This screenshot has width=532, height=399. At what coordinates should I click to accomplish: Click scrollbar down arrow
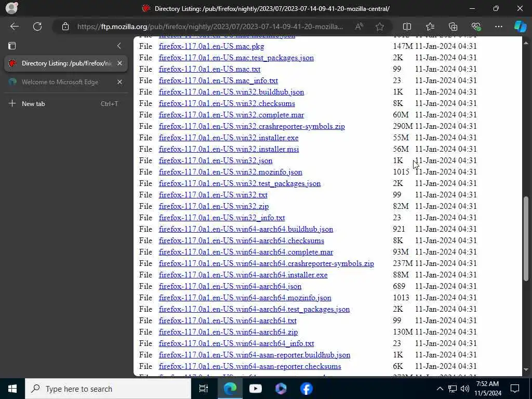[x=526, y=369]
